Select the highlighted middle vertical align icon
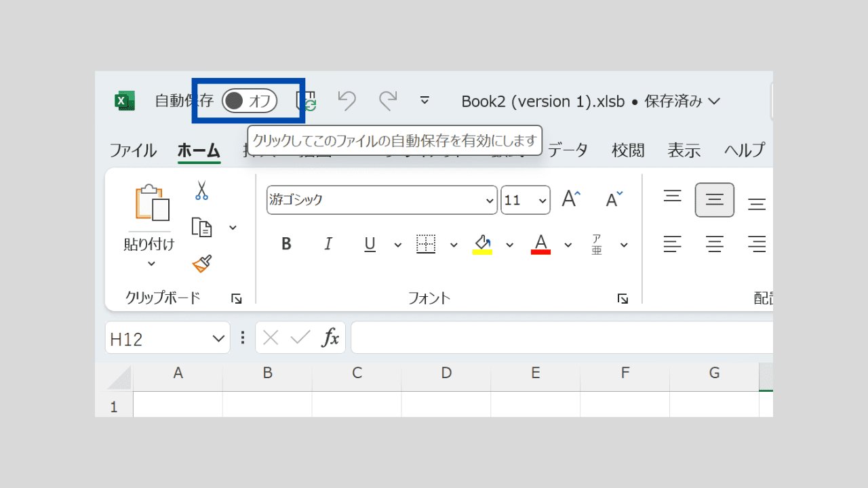 pos(715,200)
